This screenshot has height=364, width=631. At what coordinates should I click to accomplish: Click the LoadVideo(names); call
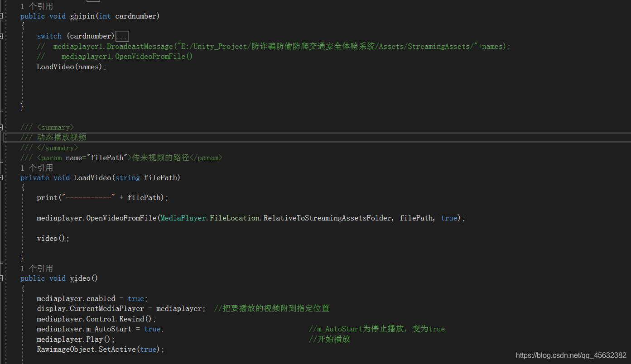pos(72,67)
